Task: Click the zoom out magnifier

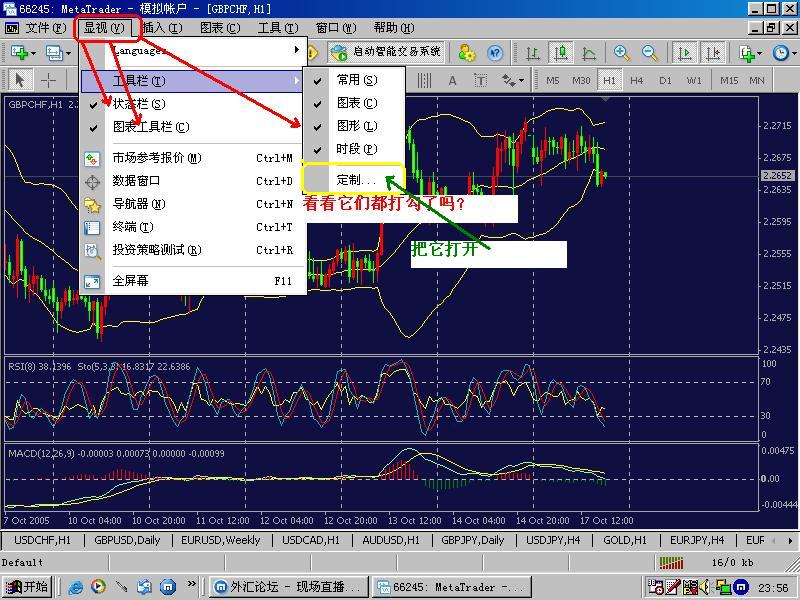Action: [x=649, y=53]
